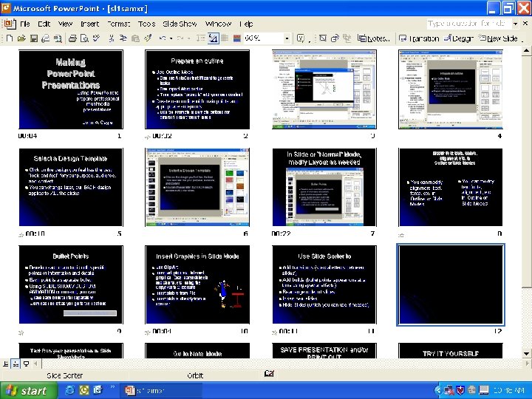Close the document with the menu bar X
The image size is (532, 399).
coord(525,23)
